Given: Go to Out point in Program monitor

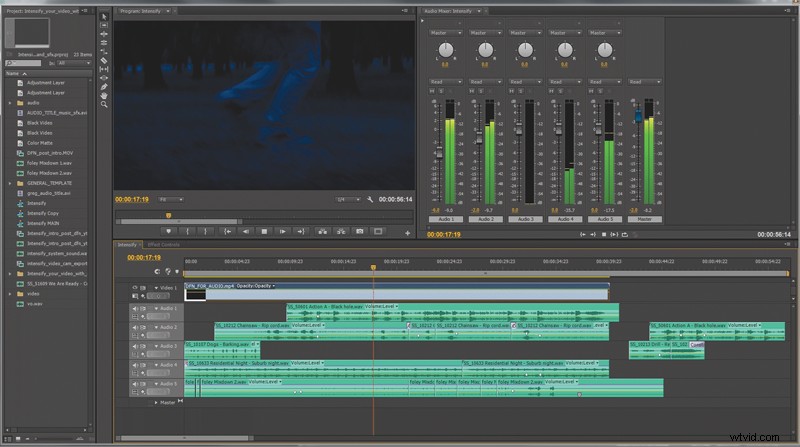Looking at the screenshot, I should coord(301,232).
